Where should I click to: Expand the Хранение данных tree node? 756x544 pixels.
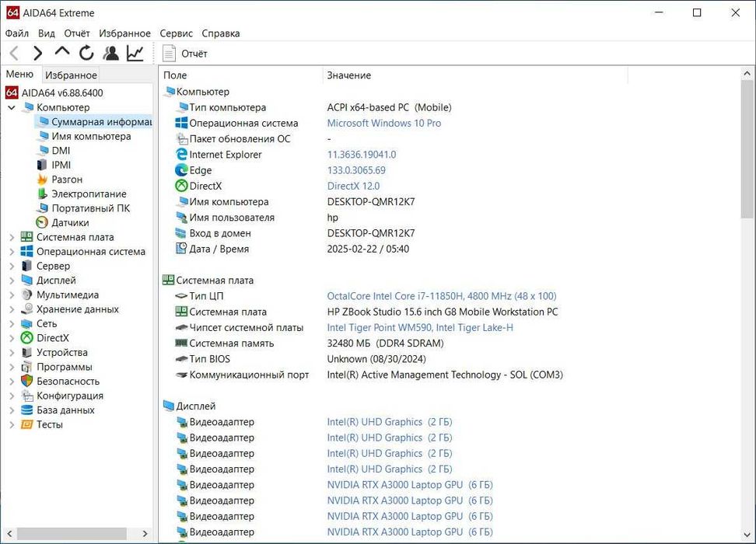click(12, 309)
